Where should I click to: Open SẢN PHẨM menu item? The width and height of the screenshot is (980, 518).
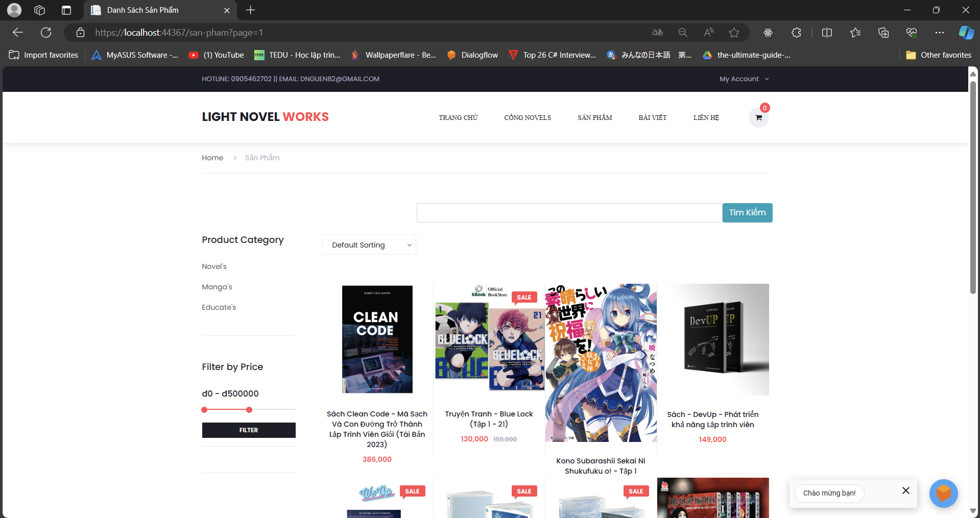[595, 118]
